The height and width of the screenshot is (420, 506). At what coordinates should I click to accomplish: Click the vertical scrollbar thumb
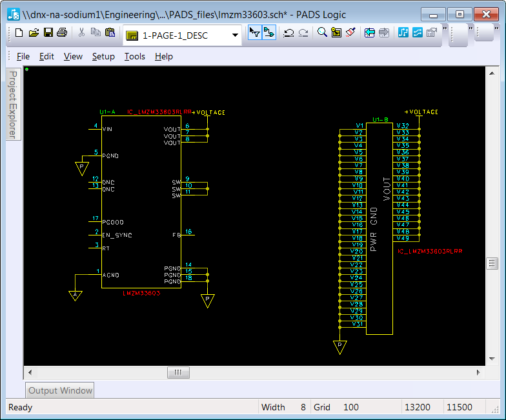[492, 263]
